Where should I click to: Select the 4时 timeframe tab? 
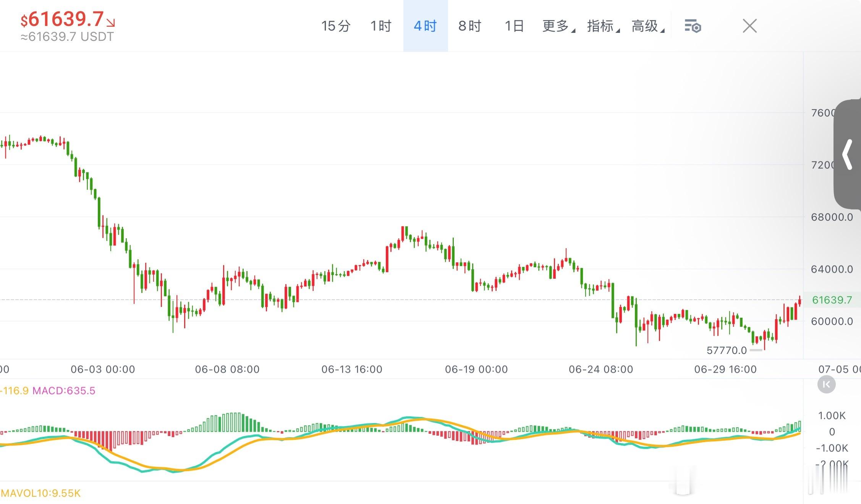coord(426,26)
